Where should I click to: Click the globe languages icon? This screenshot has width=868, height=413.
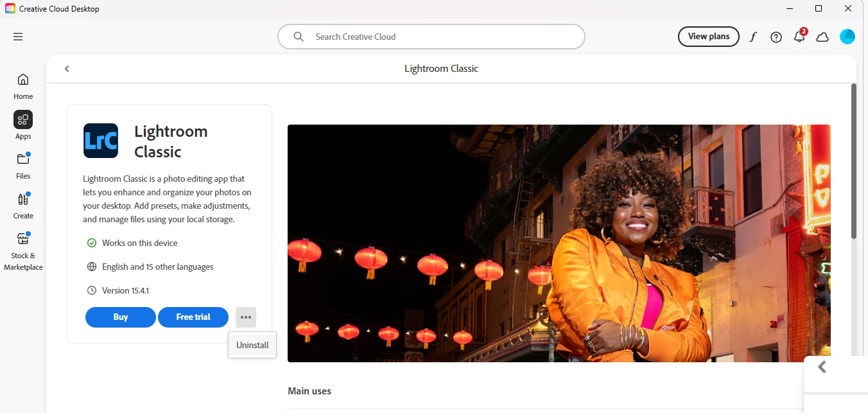coord(91,267)
